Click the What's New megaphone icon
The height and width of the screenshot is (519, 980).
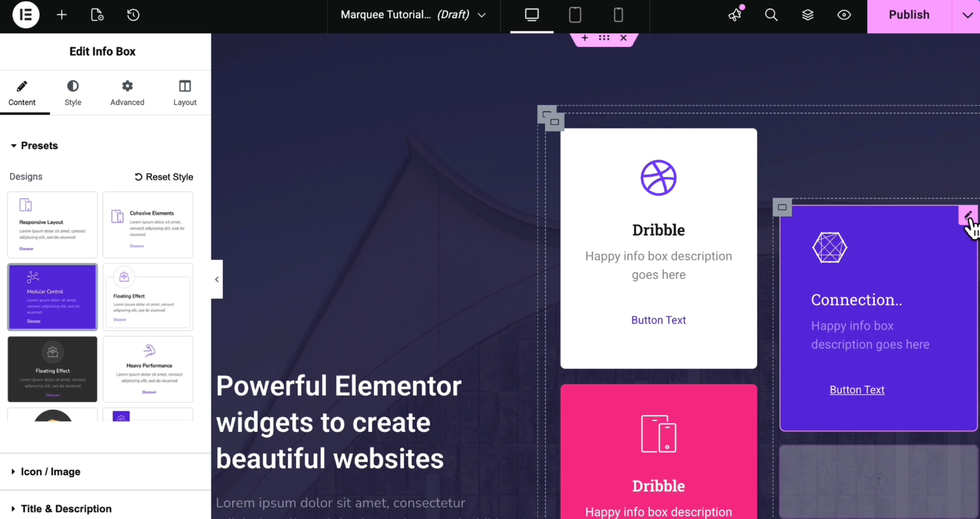pos(735,15)
